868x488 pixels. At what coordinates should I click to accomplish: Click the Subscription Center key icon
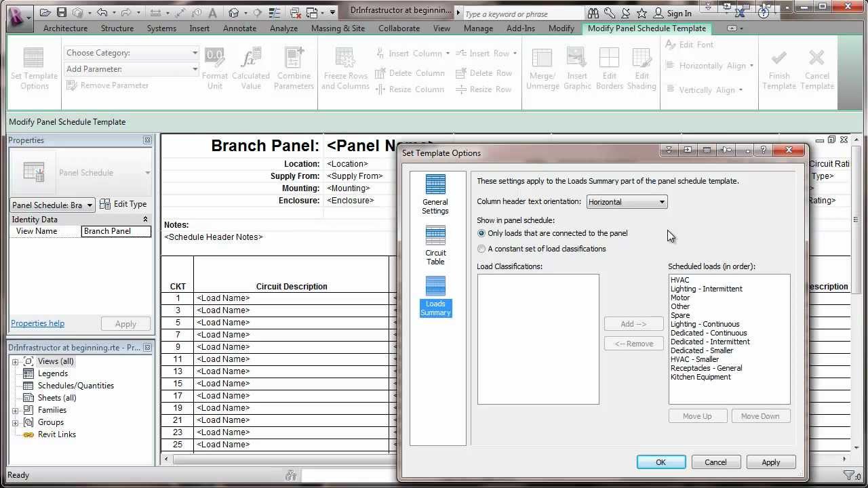tap(610, 13)
